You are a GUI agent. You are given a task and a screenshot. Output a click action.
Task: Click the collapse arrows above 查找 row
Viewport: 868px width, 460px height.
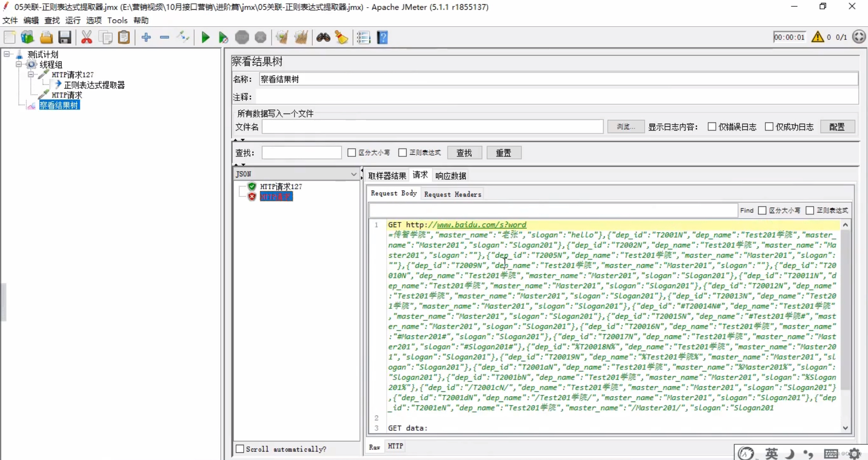[239, 139]
